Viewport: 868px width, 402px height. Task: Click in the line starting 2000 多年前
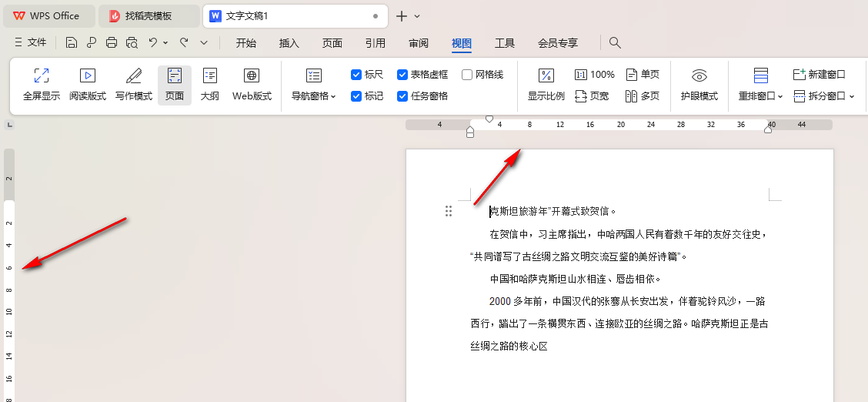627,301
